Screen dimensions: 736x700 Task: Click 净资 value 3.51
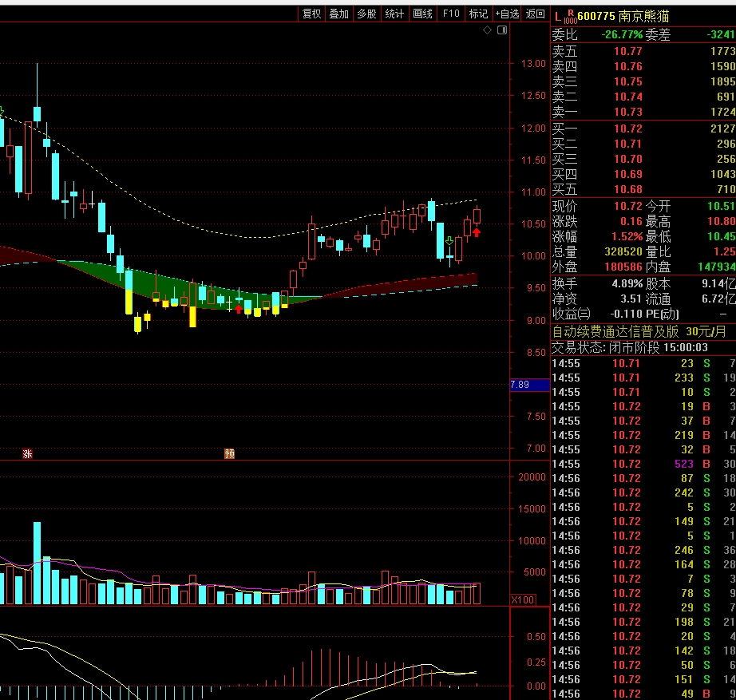[x=631, y=299]
